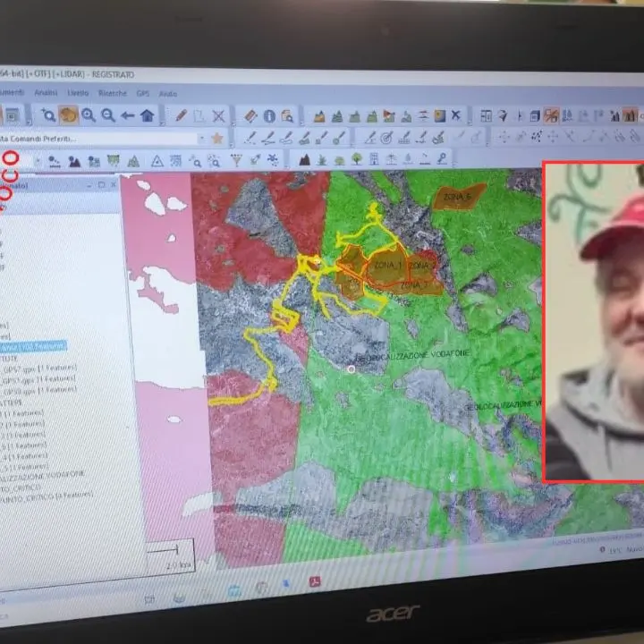Click the 3D path profile triangle icon
Viewport: 644px width, 644px height.
tap(157, 161)
